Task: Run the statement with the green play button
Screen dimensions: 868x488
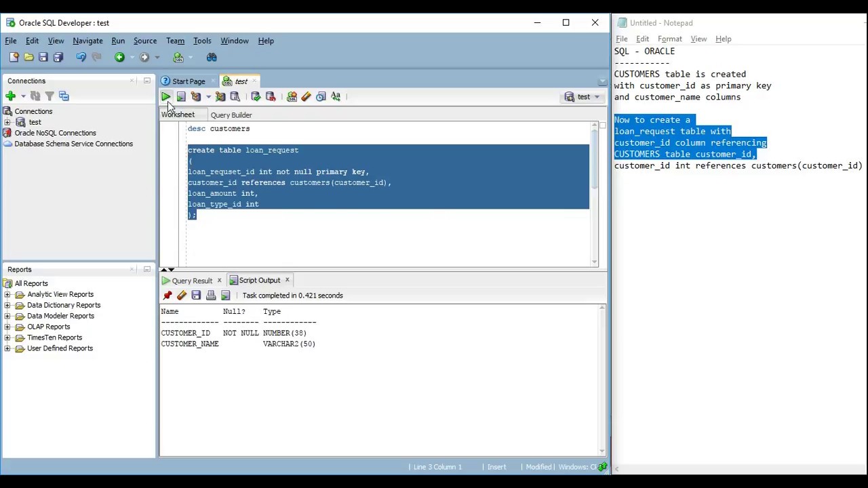Action: click(165, 97)
